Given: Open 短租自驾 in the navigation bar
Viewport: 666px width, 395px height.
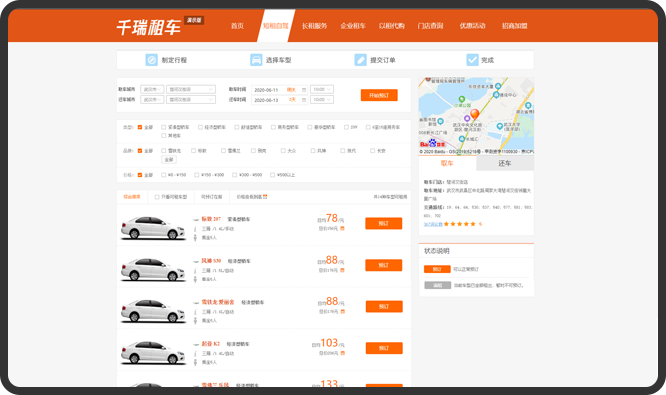Looking at the screenshot, I should coord(276,26).
